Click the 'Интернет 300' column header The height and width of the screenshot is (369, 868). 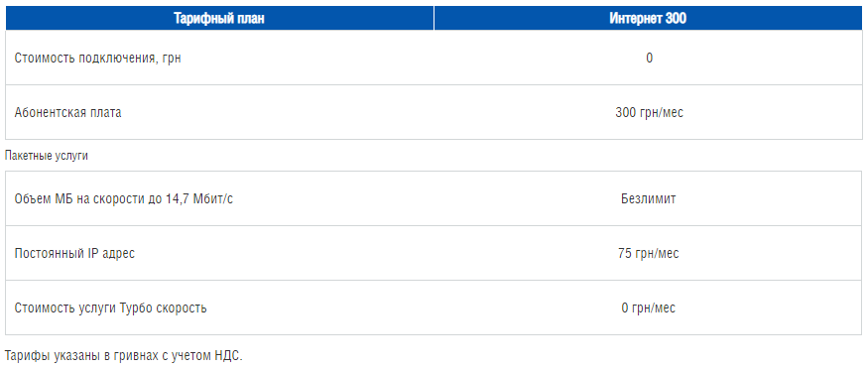click(648, 18)
